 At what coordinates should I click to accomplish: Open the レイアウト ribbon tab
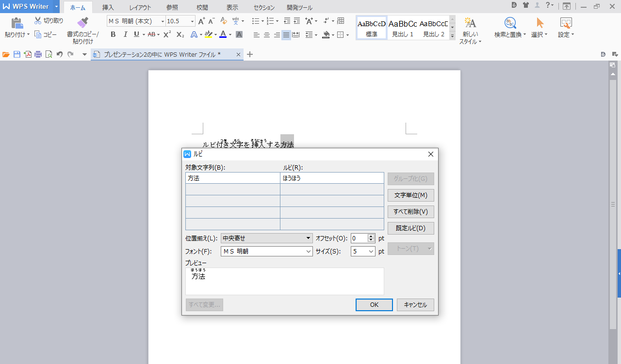coord(140,8)
